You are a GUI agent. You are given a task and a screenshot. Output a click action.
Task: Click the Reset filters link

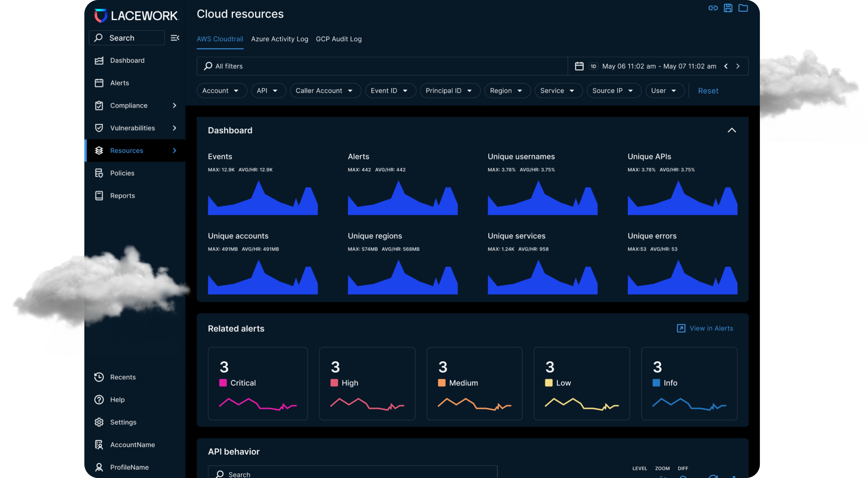pos(708,91)
